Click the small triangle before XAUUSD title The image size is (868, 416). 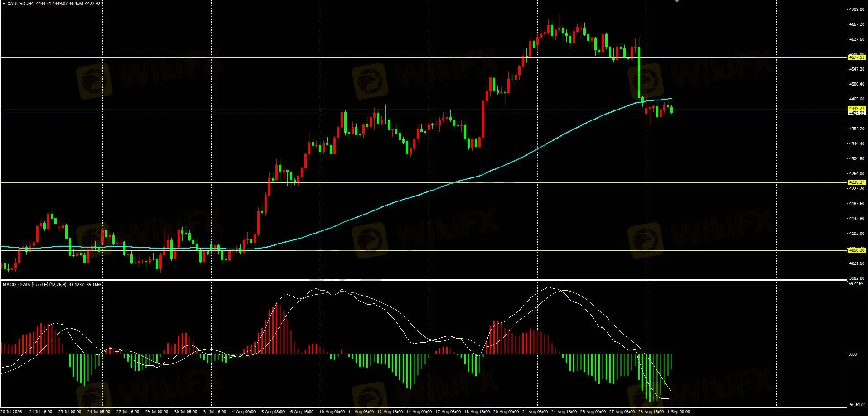(x=4, y=4)
